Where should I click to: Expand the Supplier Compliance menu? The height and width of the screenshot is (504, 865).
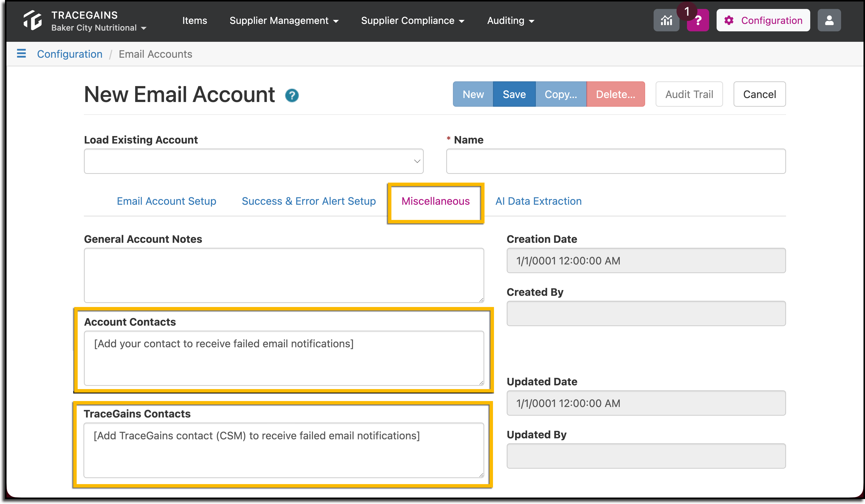click(413, 21)
